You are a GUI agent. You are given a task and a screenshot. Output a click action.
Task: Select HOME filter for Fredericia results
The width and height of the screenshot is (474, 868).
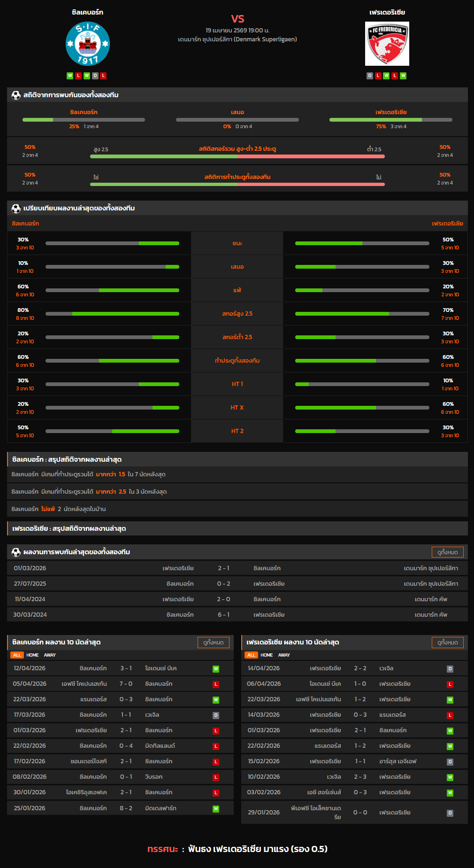click(x=267, y=655)
